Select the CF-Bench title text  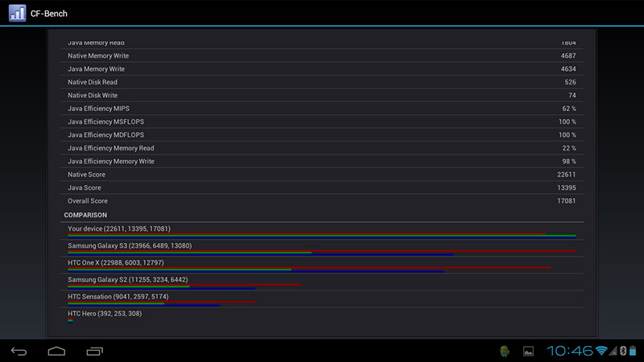[x=49, y=14]
